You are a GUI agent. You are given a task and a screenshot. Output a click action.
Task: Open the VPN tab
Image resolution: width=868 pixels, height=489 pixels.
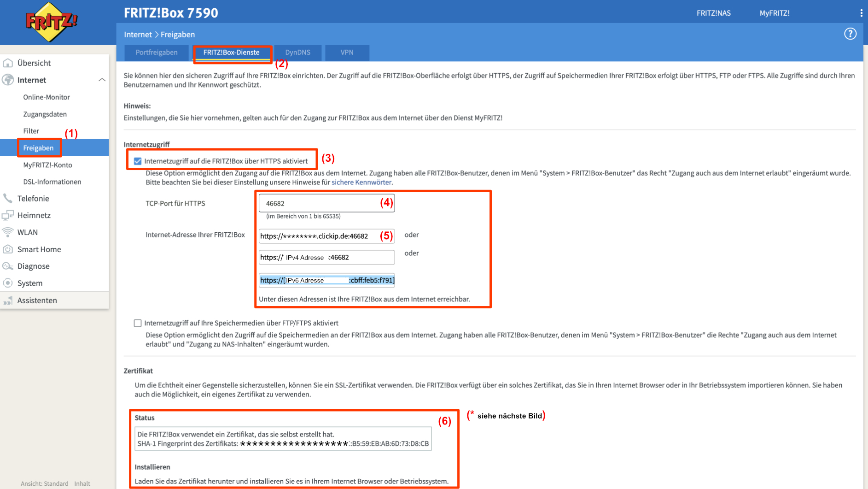(x=347, y=53)
